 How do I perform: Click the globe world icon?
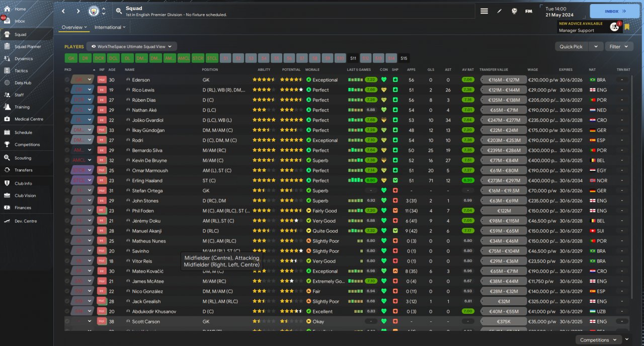point(514,11)
